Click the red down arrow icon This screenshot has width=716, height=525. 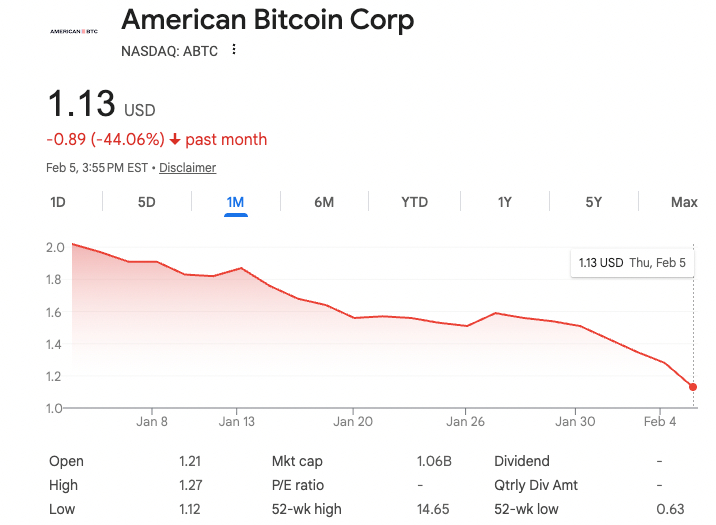pos(175,140)
